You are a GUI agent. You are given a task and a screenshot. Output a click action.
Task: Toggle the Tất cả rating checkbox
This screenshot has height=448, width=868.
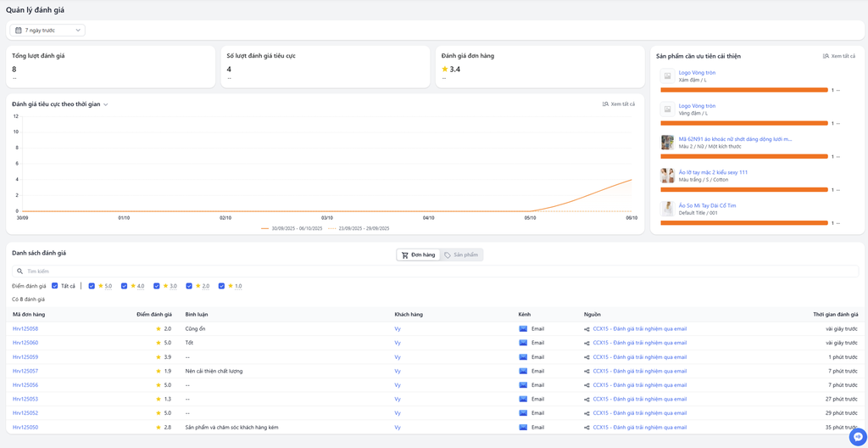55,286
